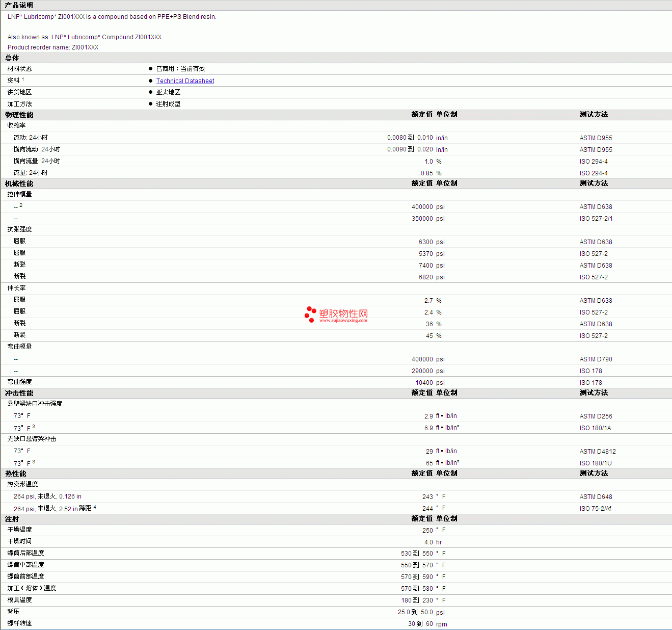This screenshot has height=630, width=672.
Task: Click the '伸长率' subsection label
Action: coord(16,288)
